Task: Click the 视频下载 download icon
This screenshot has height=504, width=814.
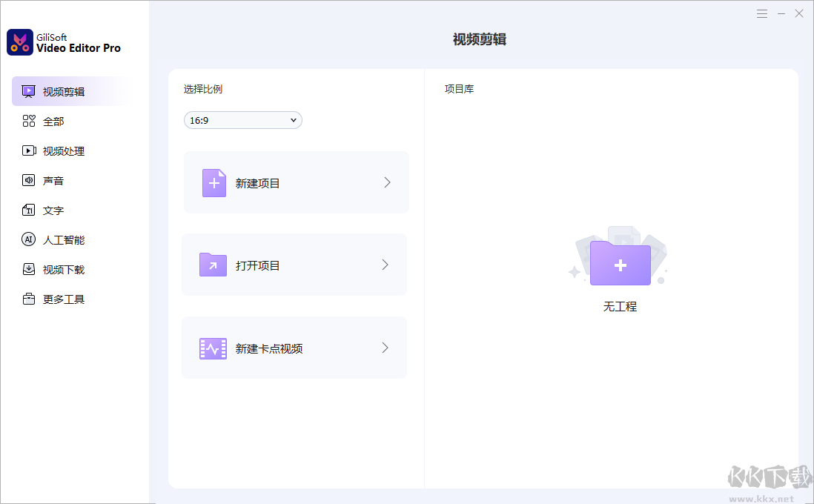Action: (29, 270)
